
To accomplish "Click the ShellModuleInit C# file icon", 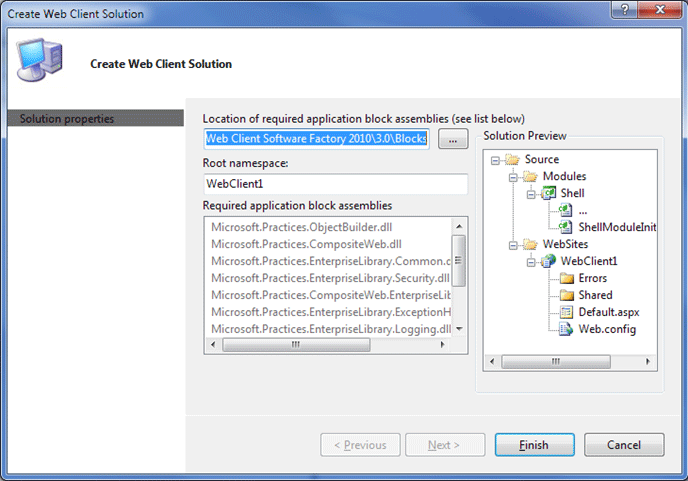I will [x=565, y=227].
